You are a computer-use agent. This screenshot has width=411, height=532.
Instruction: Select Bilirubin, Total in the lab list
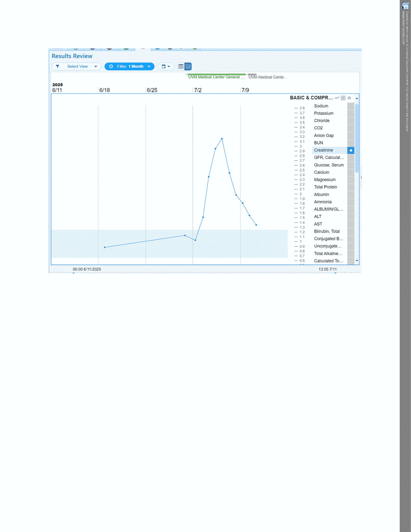(327, 231)
